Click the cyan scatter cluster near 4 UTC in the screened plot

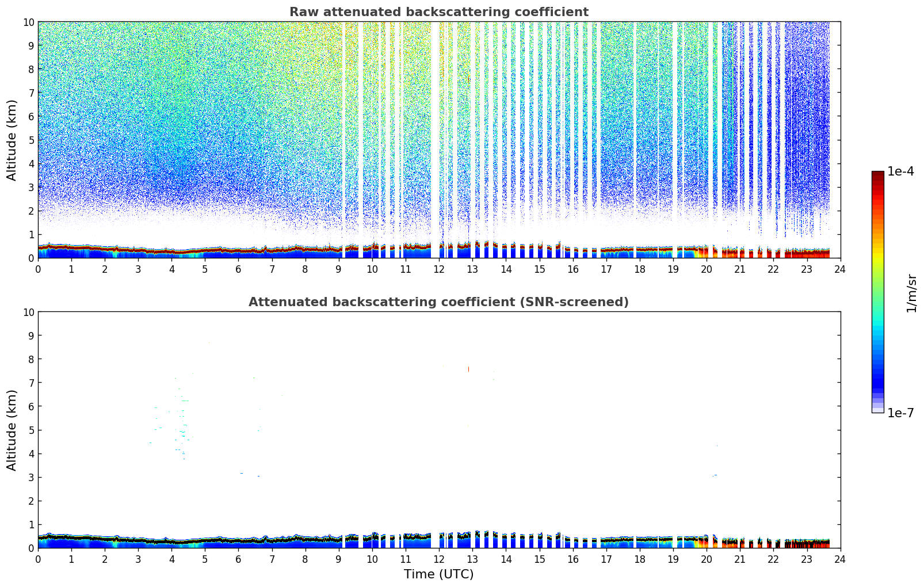[181, 417]
